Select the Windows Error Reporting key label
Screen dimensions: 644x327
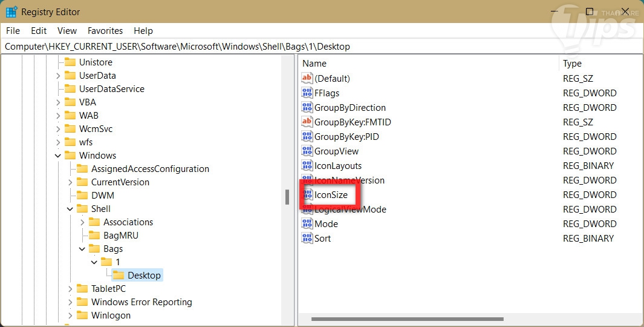point(141,302)
